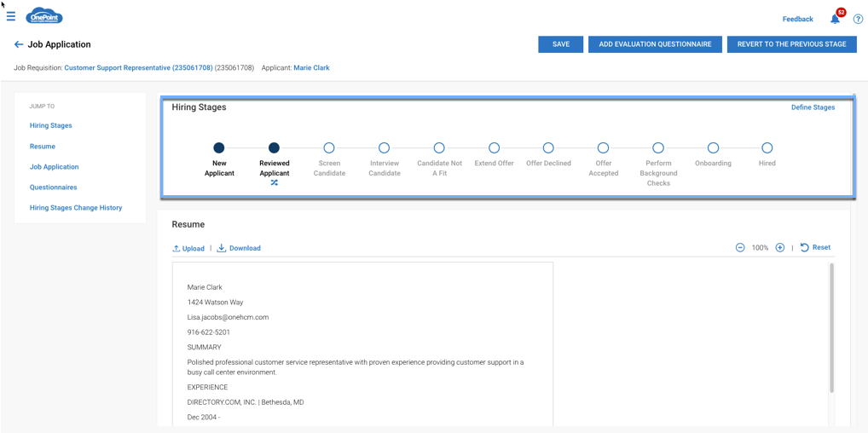Select the Interview Candidate stage circle
The image size is (868, 433).
pyautogui.click(x=385, y=147)
